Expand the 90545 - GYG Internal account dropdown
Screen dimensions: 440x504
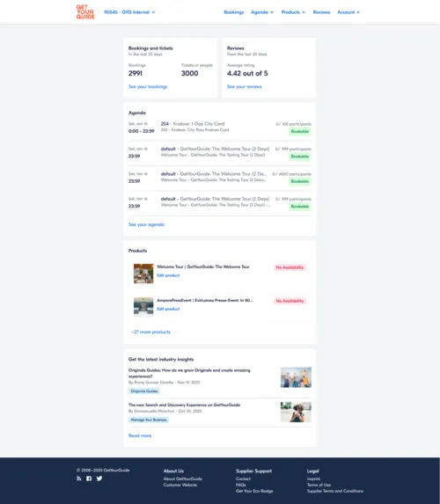129,12
